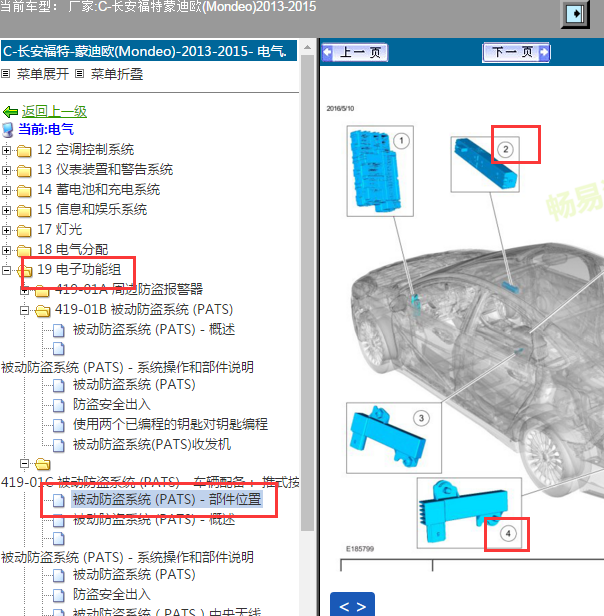Viewport: 604px width, 616px height.
Task: Click component 4 antenna thumbnail
Action: 469,513
